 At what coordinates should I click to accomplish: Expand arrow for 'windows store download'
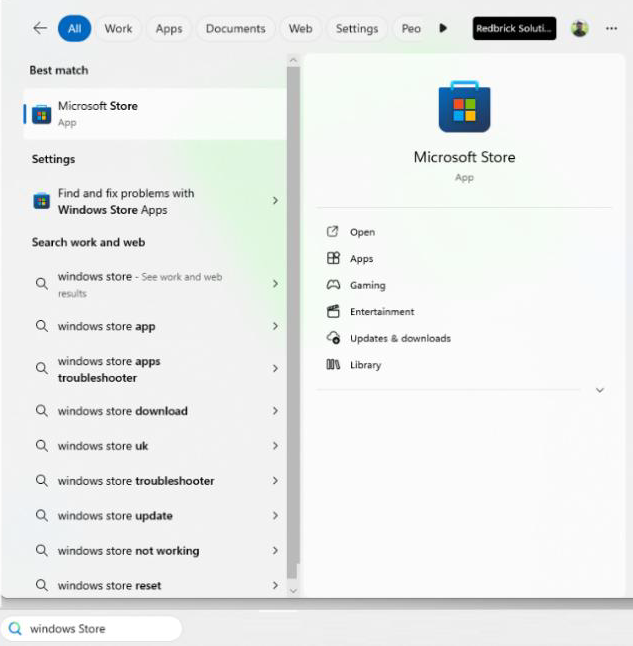pos(275,410)
